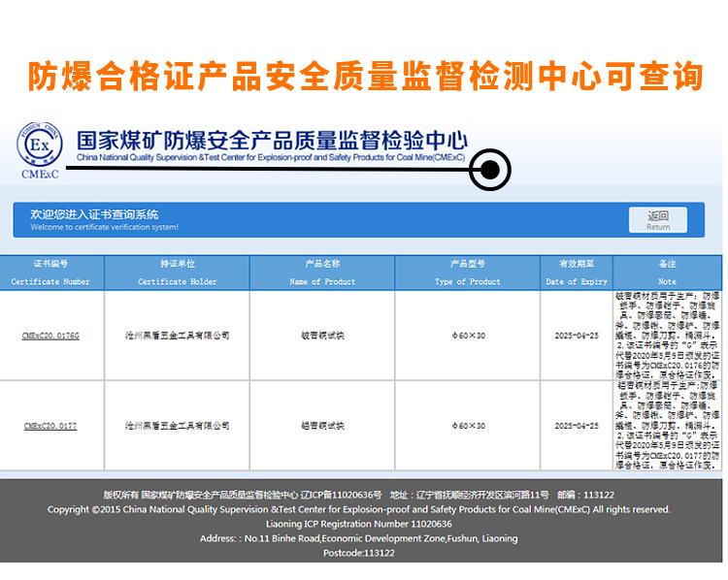728x580 pixels.
Task: Open certificate link CMExC20.0176G
Action: [50, 336]
